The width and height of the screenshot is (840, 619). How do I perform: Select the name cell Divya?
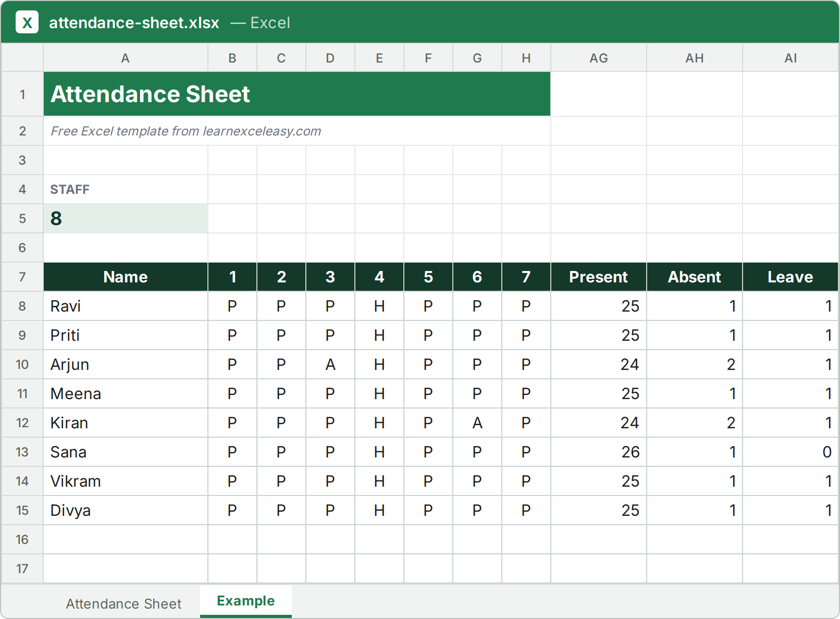click(126, 510)
